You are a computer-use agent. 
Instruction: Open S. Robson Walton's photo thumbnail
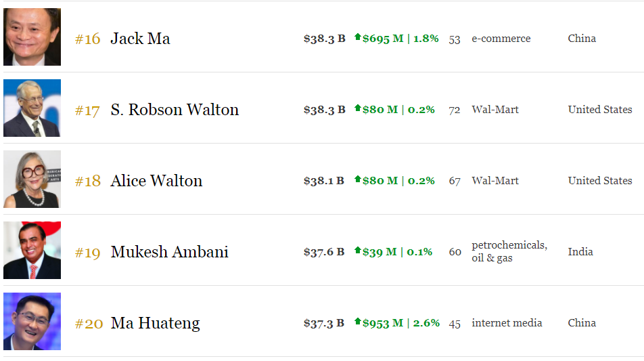(x=32, y=108)
